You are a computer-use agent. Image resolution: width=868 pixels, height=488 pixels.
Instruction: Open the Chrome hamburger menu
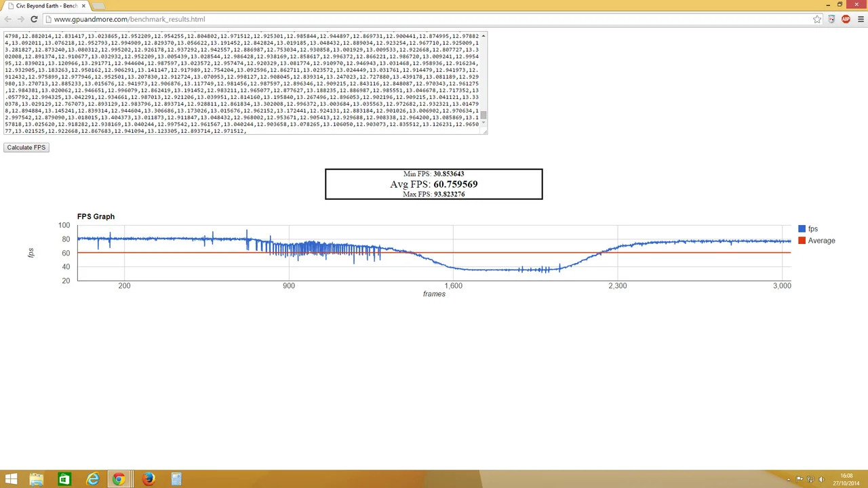861,19
